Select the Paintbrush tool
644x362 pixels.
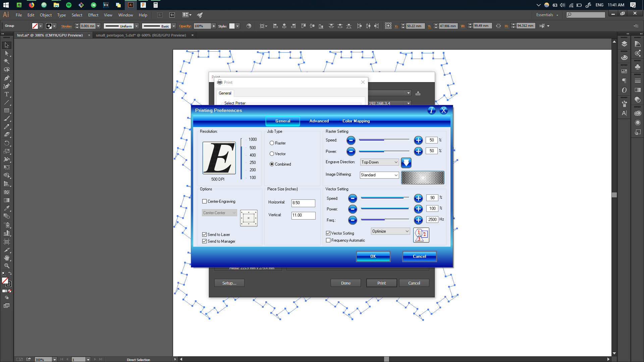tap(6, 118)
